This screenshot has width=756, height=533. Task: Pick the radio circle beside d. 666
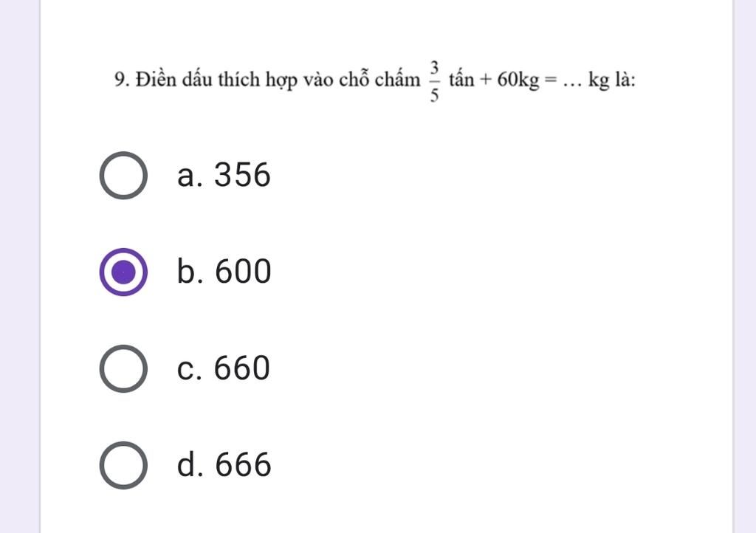123,465
